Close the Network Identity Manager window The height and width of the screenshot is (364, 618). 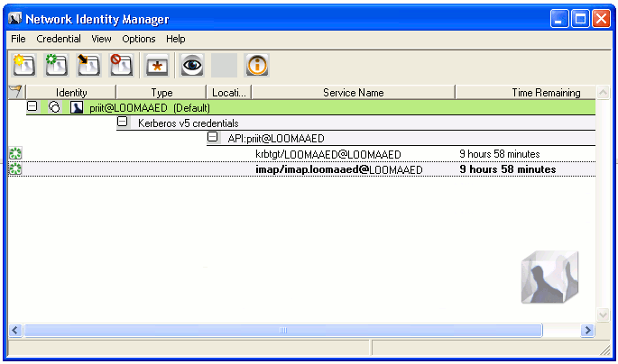pyautogui.click(x=601, y=19)
